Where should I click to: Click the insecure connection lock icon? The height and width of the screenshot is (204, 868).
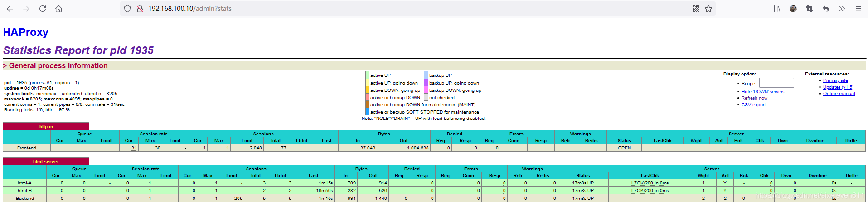coord(140,9)
